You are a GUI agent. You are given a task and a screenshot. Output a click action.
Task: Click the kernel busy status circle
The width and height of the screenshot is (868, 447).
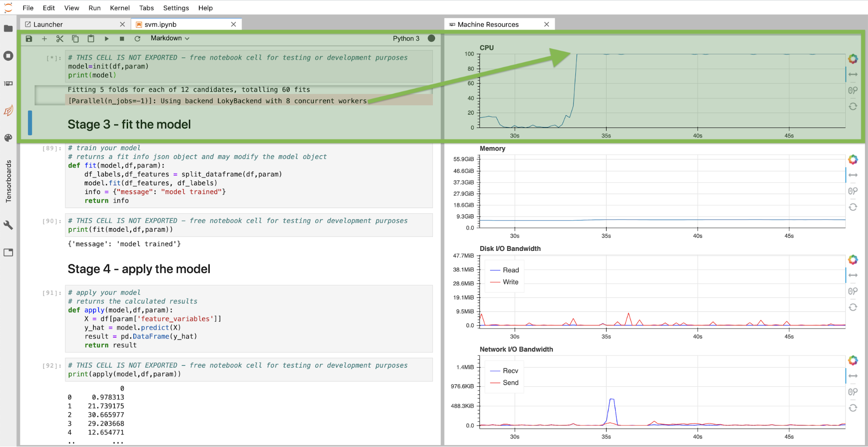[x=431, y=38]
